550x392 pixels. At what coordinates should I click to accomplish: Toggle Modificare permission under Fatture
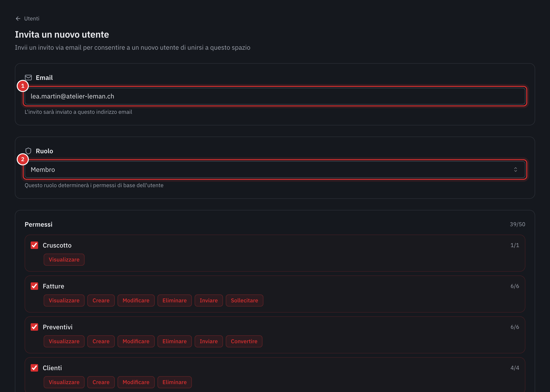(x=136, y=300)
